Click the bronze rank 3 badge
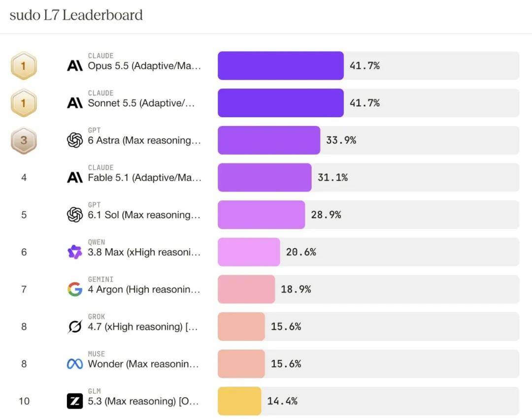 [24, 140]
